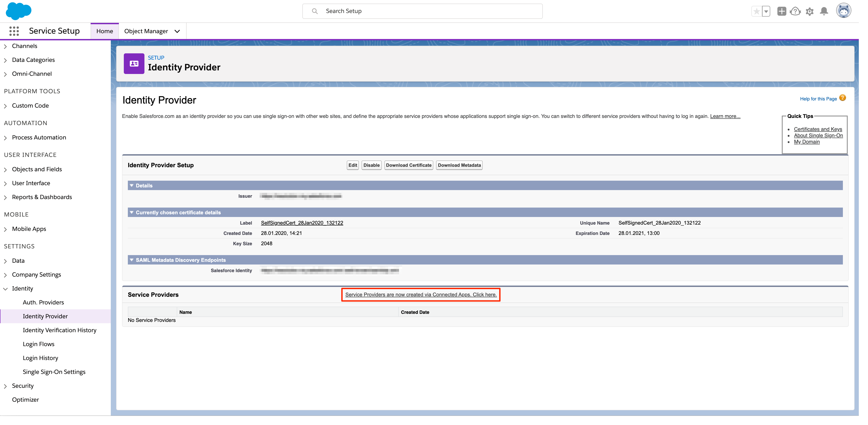The image size is (868, 425).
Task: Click the Identity Provider purple header icon
Action: pyautogui.click(x=134, y=64)
